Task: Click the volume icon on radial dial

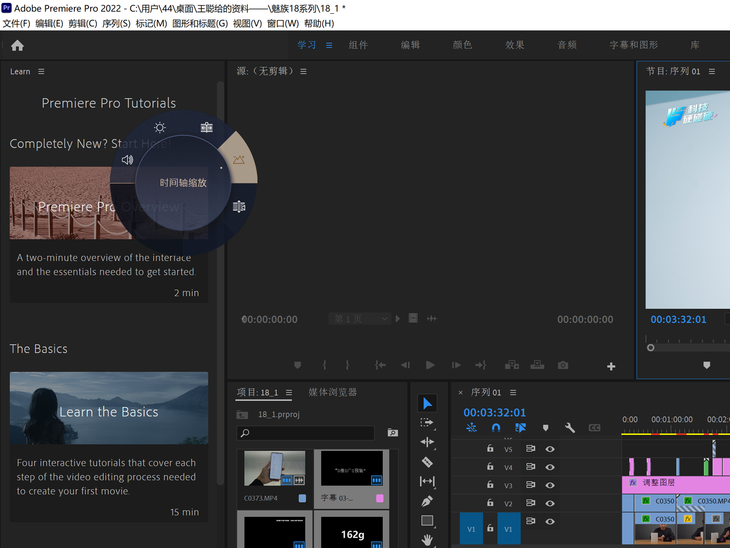Action: (128, 160)
